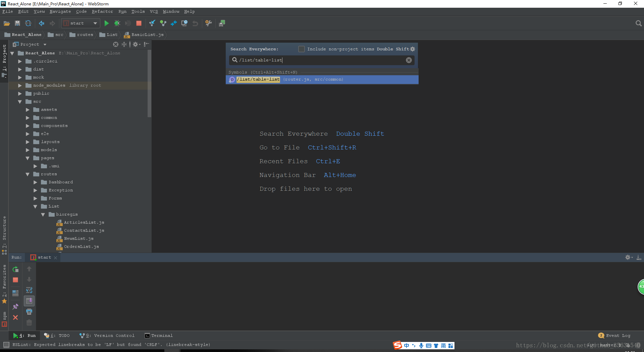Hide the Project panel with hide icon

click(146, 44)
